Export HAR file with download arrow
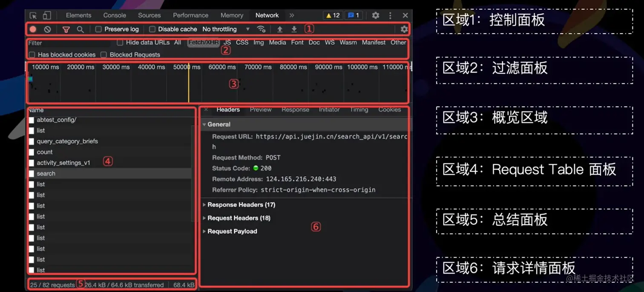The height and width of the screenshot is (292, 644). (x=294, y=29)
